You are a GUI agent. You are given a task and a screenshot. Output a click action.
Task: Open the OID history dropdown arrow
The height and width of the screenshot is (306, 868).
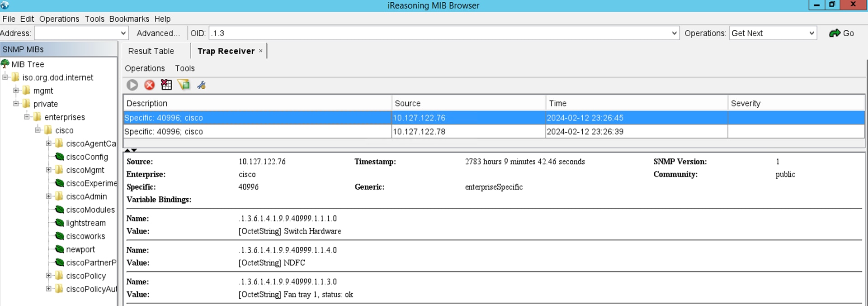[x=674, y=33]
